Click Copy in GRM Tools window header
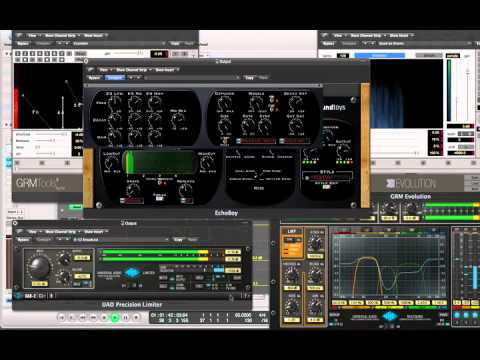Image resolution: width=480 pixels, height=360 pixels. [175, 43]
